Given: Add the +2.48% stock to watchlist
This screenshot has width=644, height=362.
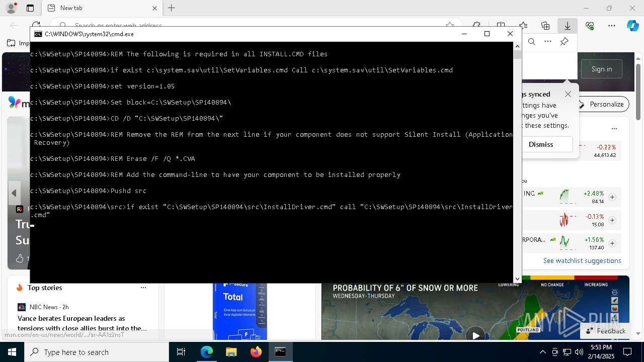Looking at the screenshot, I should click(x=612, y=197).
